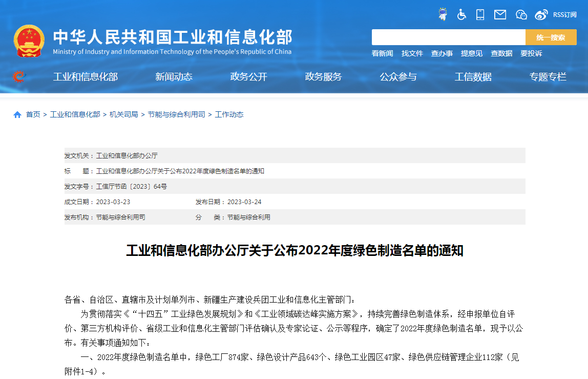Open the 政务公开 navigation menu

(x=249, y=77)
